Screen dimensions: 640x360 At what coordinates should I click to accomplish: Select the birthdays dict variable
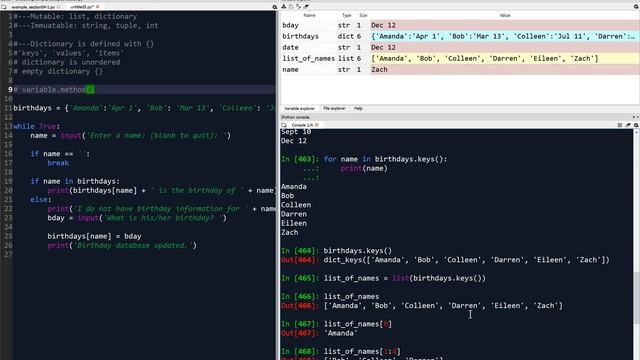[460, 36]
